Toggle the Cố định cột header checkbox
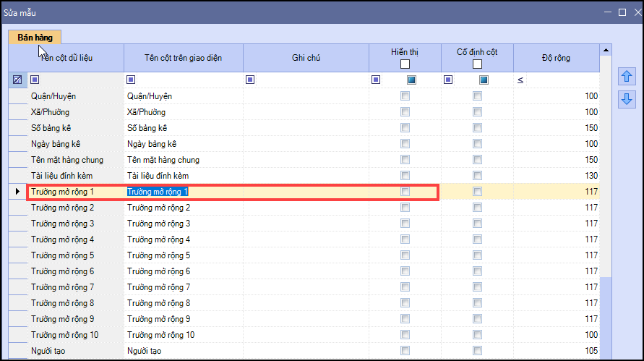This screenshot has height=361, width=644. (477, 64)
